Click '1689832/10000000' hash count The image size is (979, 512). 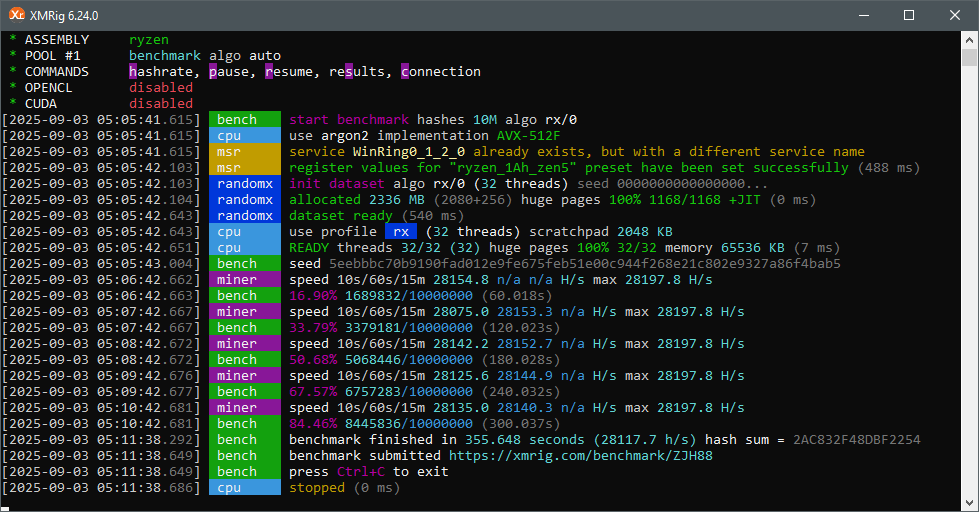tap(409, 295)
